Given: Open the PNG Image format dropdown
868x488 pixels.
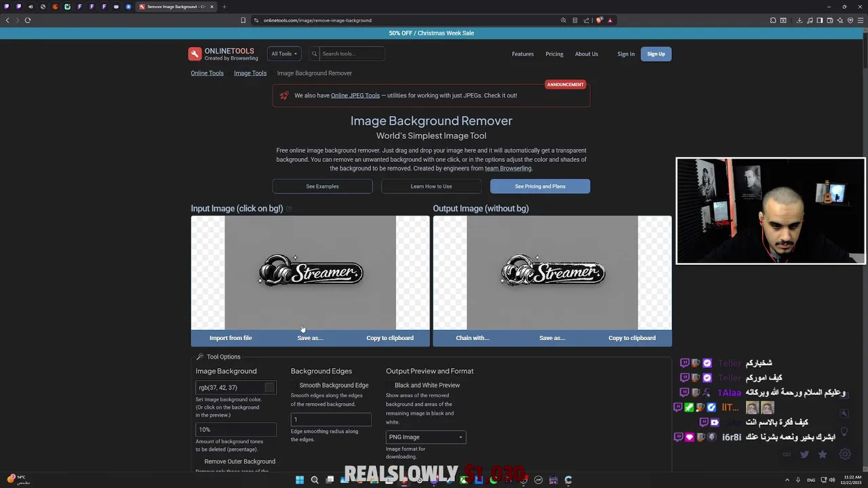Looking at the screenshot, I should pyautogui.click(x=426, y=437).
